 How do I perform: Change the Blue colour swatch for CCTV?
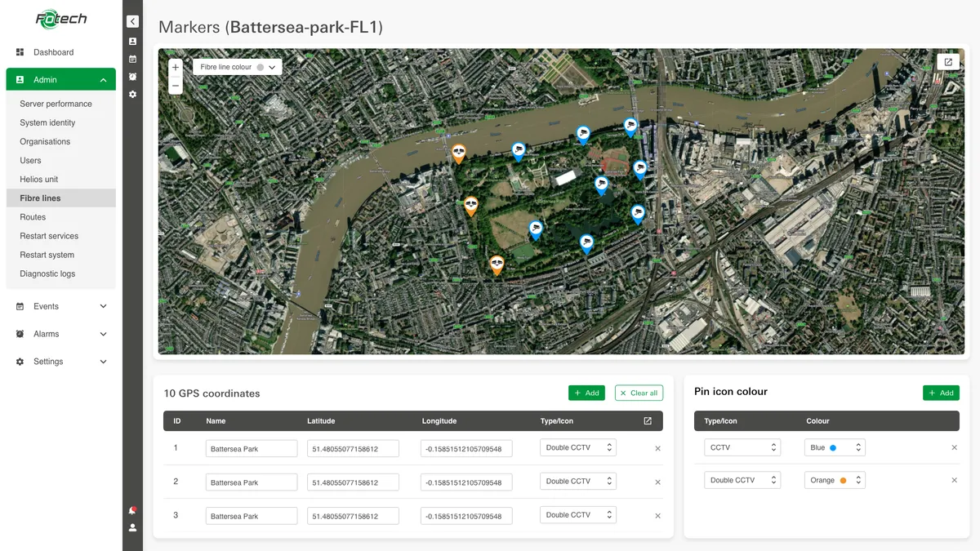(835, 447)
